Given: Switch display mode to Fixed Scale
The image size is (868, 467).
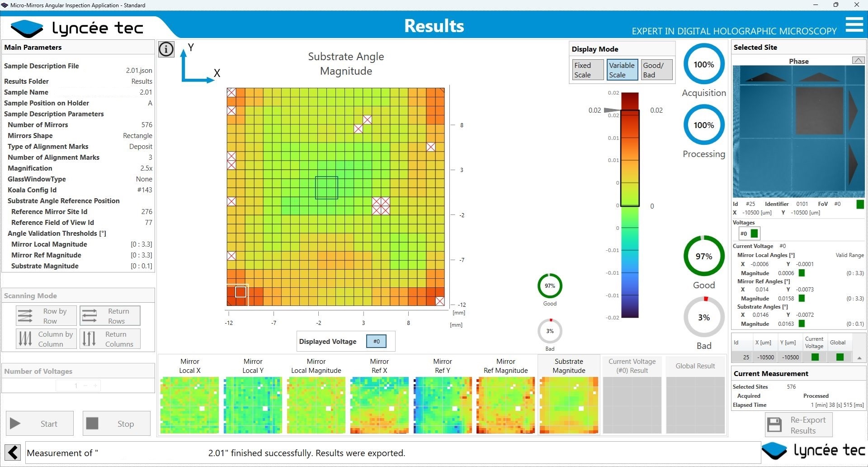Looking at the screenshot, I should 587,70.
